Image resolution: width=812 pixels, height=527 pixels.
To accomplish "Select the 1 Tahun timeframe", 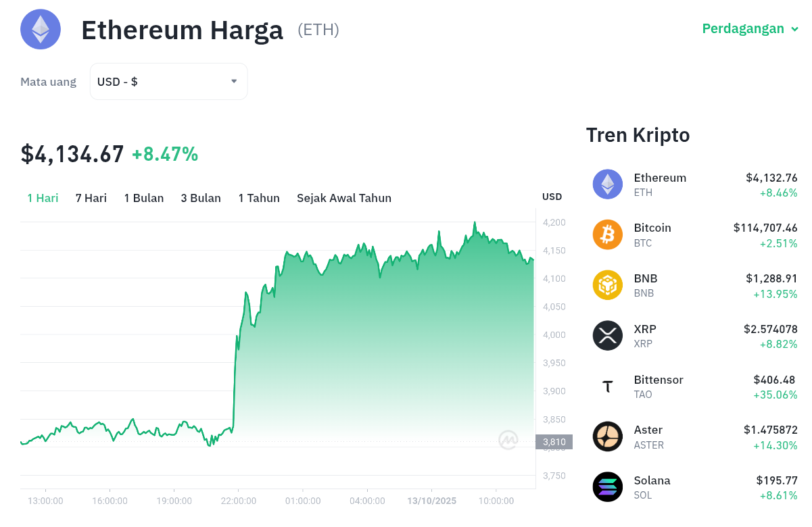I will (259, 198).
